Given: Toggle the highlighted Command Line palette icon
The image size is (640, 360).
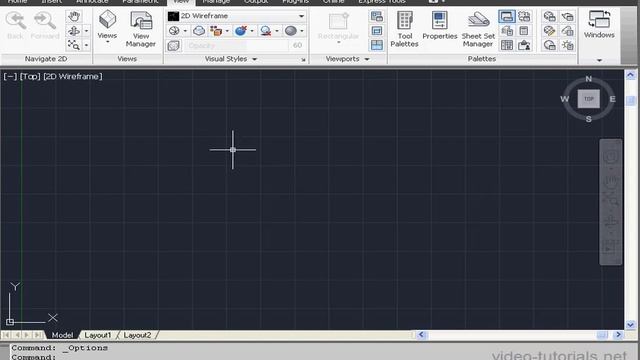Looking at the screenshot, I should point(507,17).
